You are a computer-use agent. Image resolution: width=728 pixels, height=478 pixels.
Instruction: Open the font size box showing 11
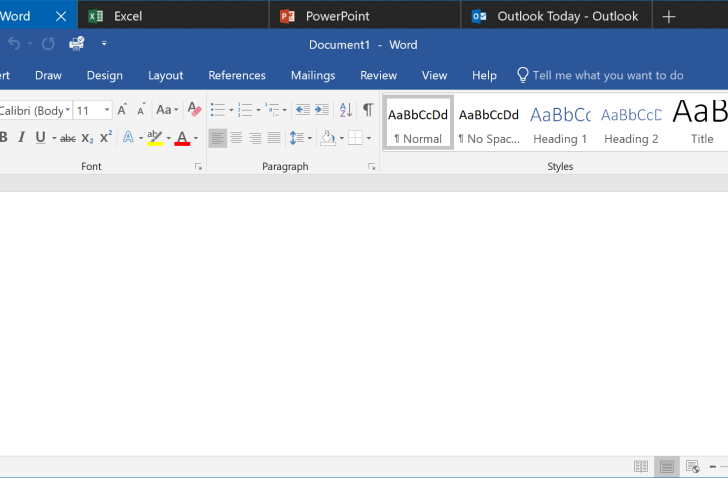(x=93, y=110)
